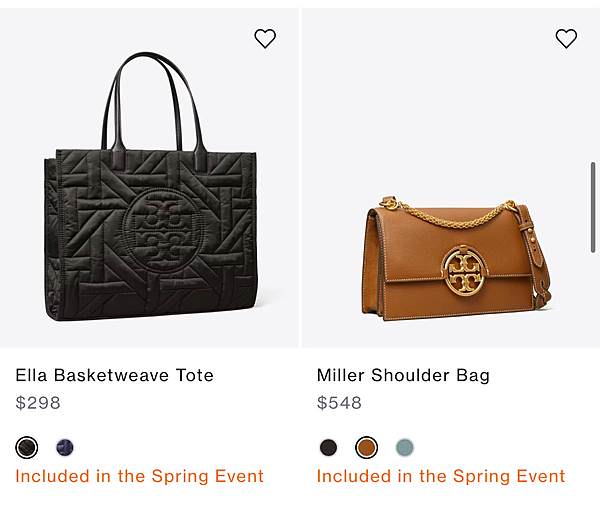Pick black swatch for Miller Shoulder Bag
The image size is (600, 505).
click(x=328, y=447)
